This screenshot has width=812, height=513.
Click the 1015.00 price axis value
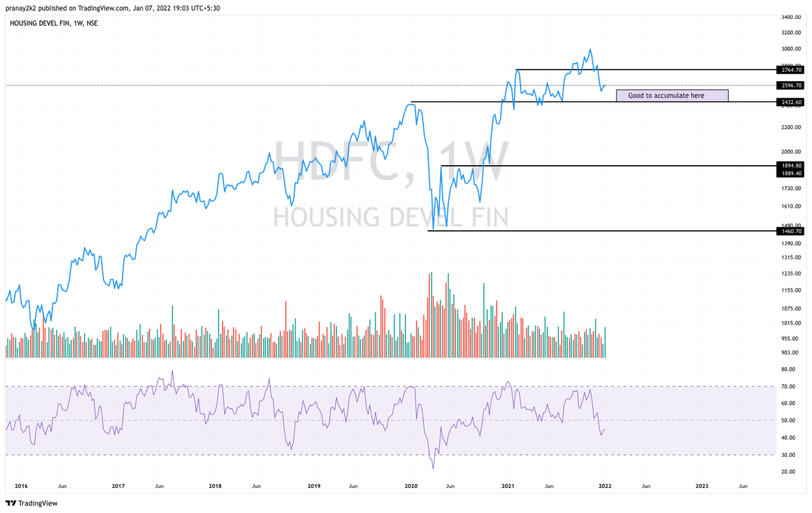coord(790,323)
